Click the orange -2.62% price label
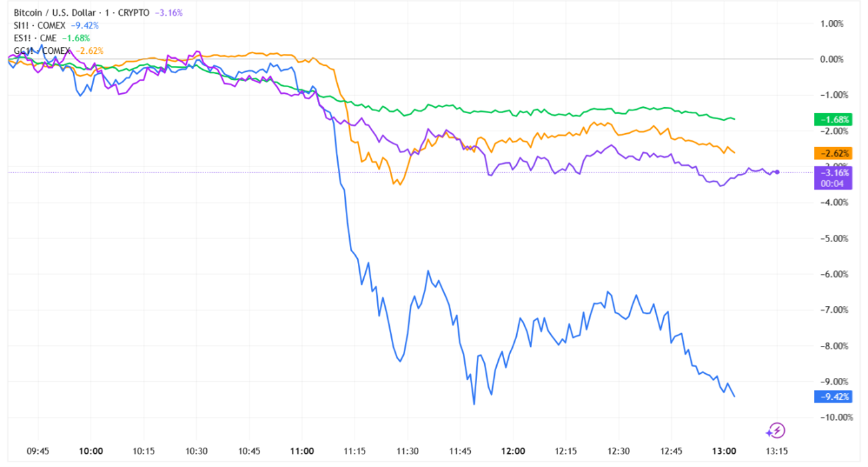This screenshot has height=467, width=868. click(x=831, y=154)
